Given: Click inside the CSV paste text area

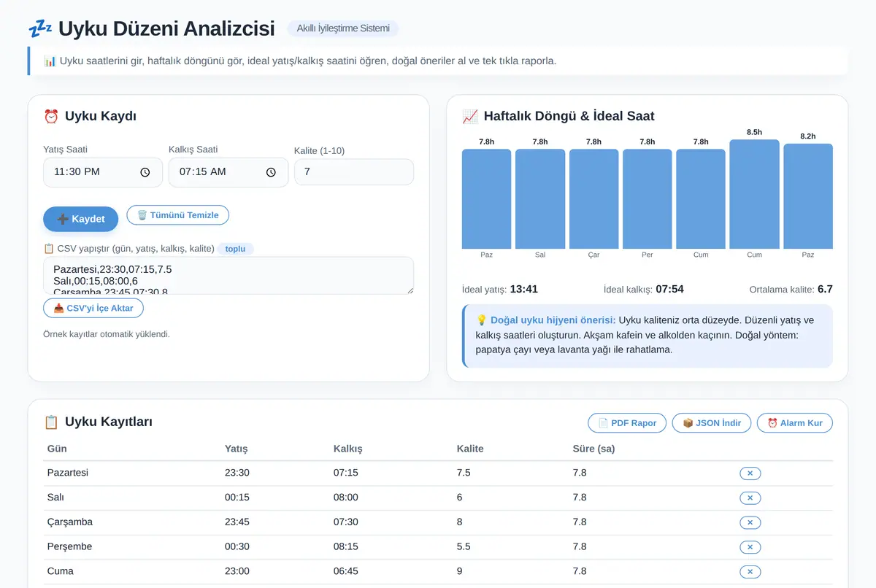Looking at the screenshot, I should [x=228, y=276].
